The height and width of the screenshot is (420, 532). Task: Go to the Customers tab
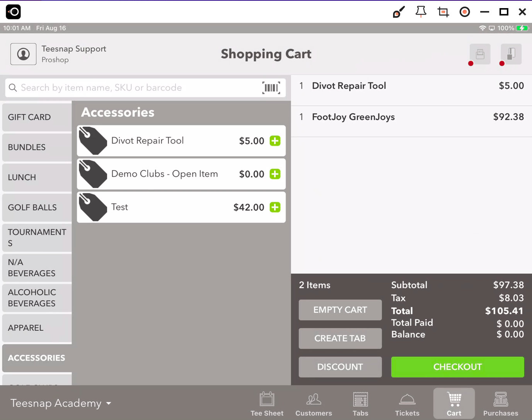[314, 404]
